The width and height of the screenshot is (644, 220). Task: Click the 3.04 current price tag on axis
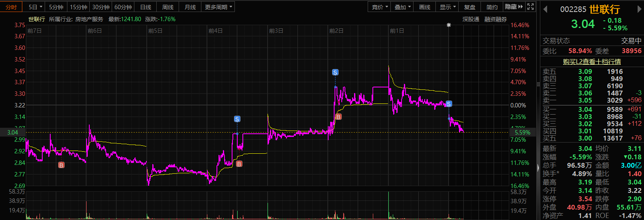pyautogui.click(x=13, y=133)
